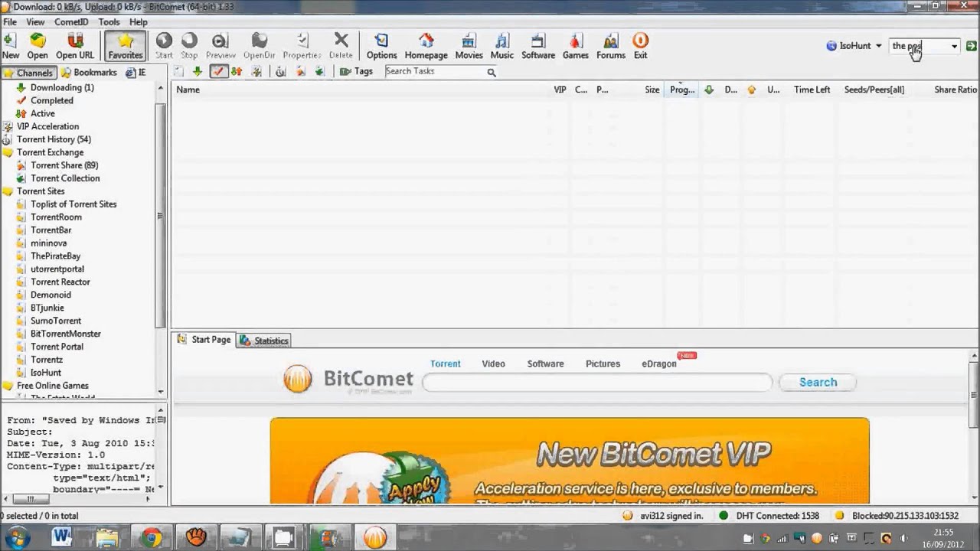Click the Search Tasks magnifier icon
The height and width of the screenshot is (551, 980).
pos(492,72)
